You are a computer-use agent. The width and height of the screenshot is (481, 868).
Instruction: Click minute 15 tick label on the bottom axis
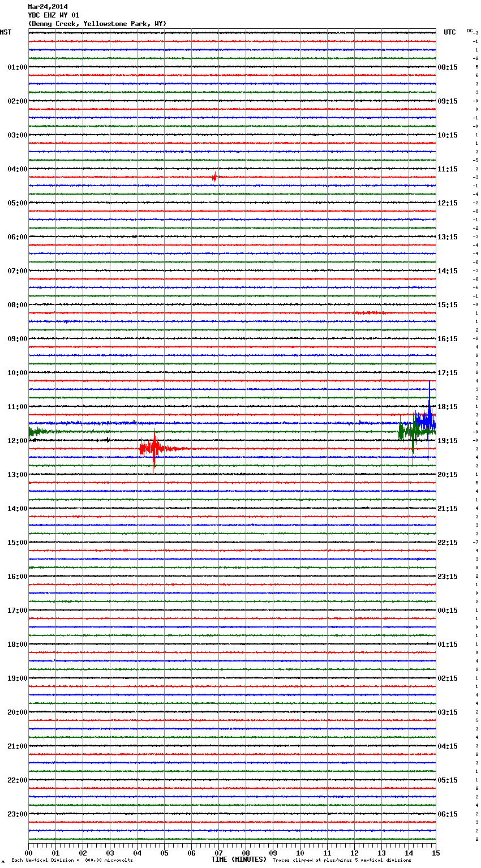[436, 853]
